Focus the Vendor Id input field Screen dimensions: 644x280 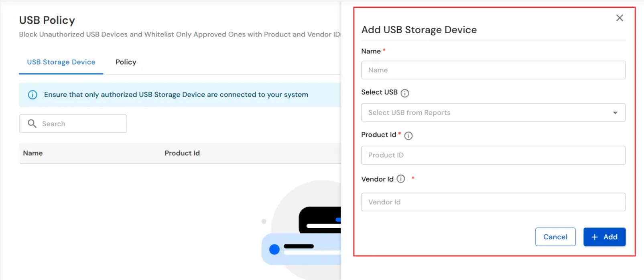pyautogui.click(x=493, y=202)
